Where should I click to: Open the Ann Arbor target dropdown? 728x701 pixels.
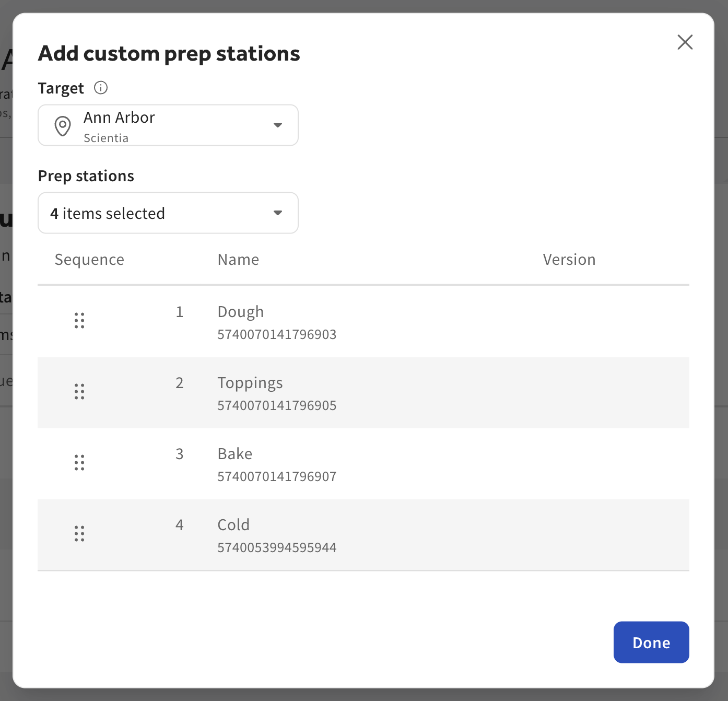168,125
